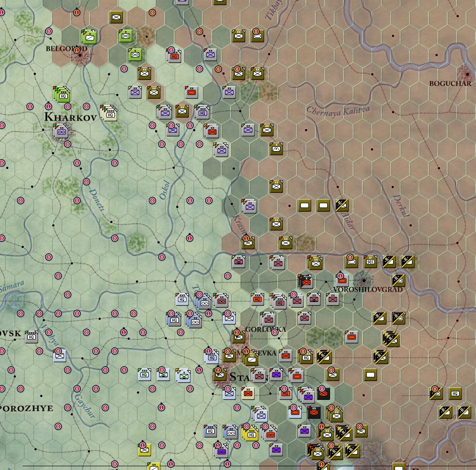
Task: Select the pale green X brigade stack
Action: [183, 375]
